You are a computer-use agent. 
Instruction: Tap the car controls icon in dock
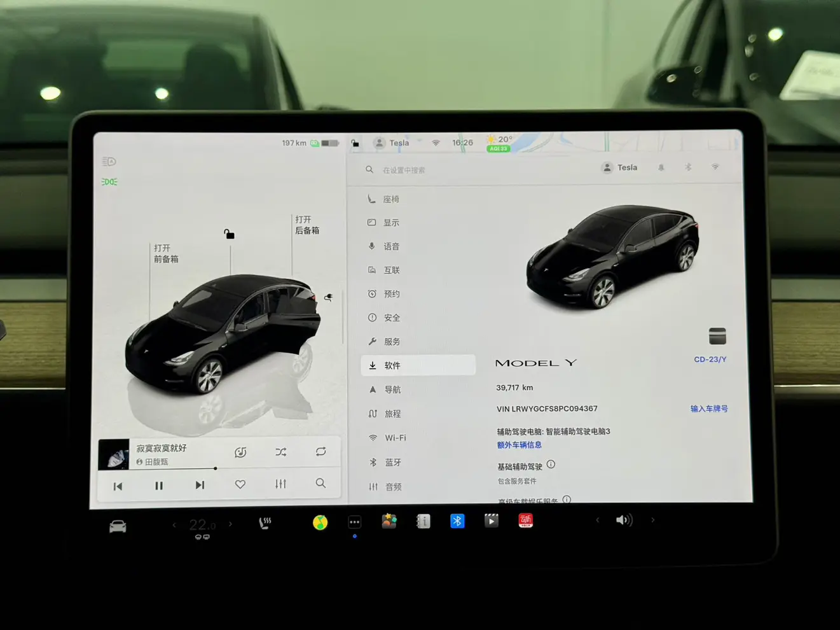pos(118,526)
